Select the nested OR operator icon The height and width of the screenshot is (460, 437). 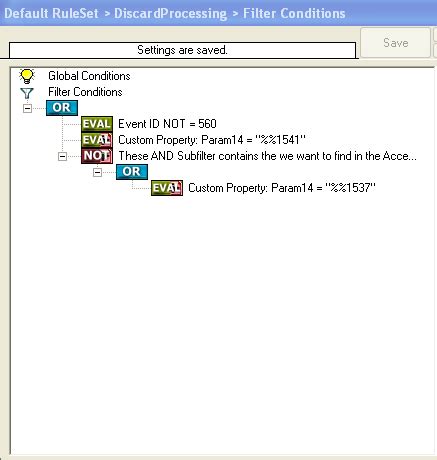click(132, 172)
